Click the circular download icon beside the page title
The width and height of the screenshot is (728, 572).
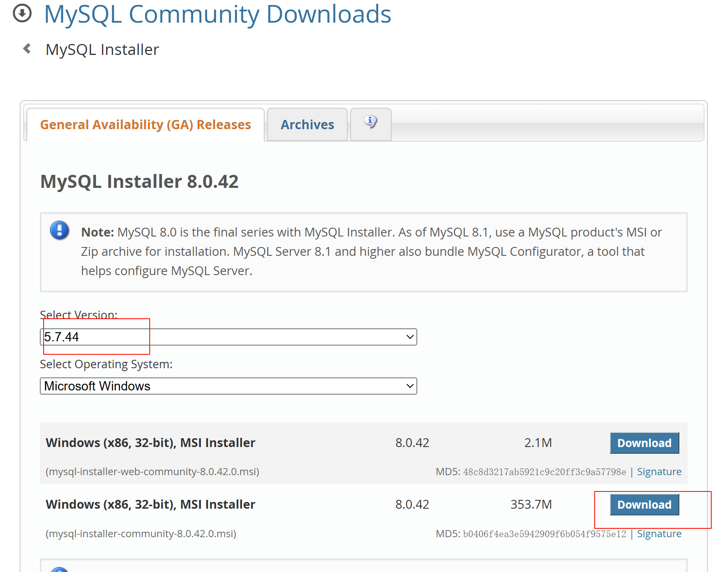click(x=22, y=14)
